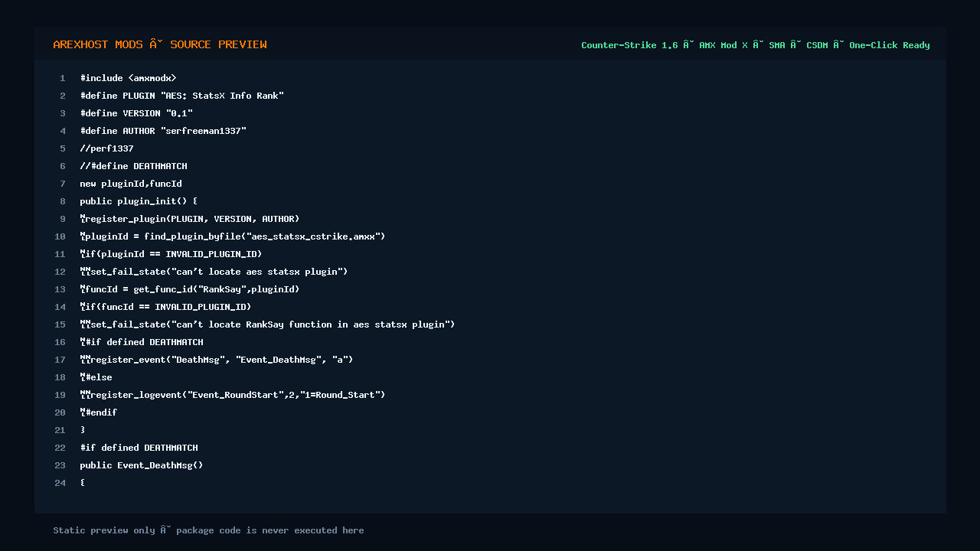Select the get_func_id("RankSay",pluginId) line
The image size is (980, 551).
(190, 289)
